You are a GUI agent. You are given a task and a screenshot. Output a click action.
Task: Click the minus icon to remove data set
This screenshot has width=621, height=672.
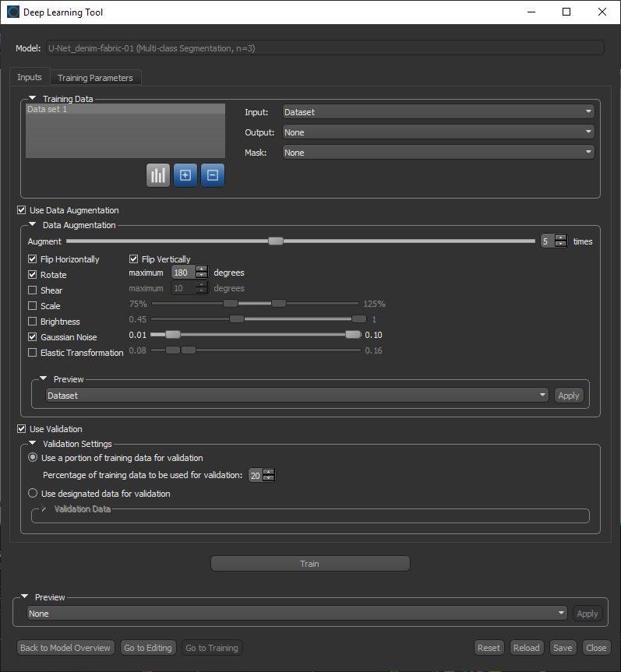pyautogui.click(x=212, y=175)
